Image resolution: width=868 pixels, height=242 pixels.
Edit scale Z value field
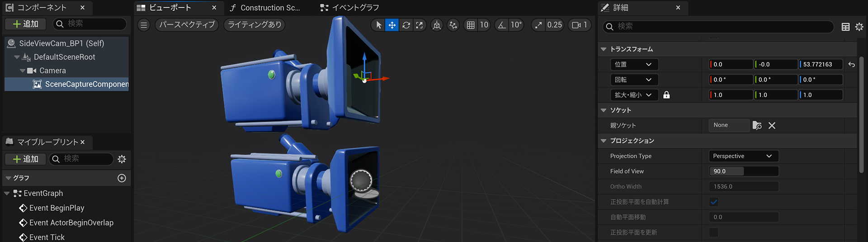point(821,95)
